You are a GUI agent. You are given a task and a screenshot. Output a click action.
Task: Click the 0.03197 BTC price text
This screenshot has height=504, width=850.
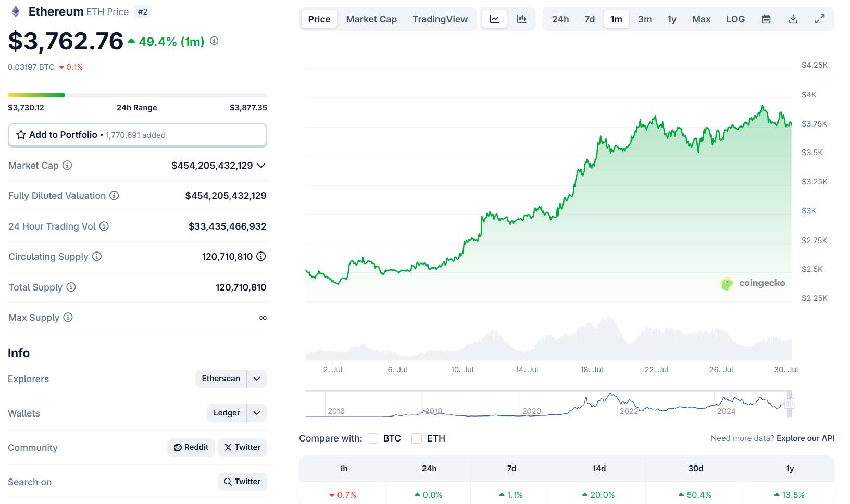(31, 67)
